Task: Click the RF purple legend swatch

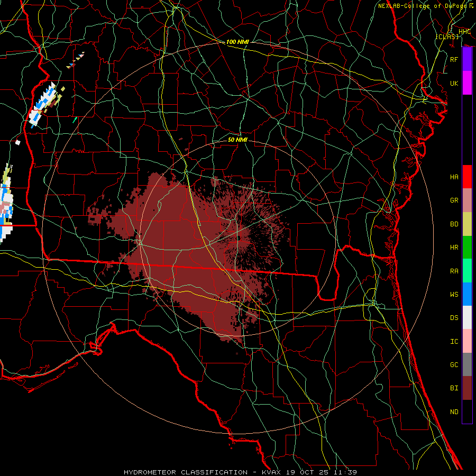Action: click(x=467, y=59)
